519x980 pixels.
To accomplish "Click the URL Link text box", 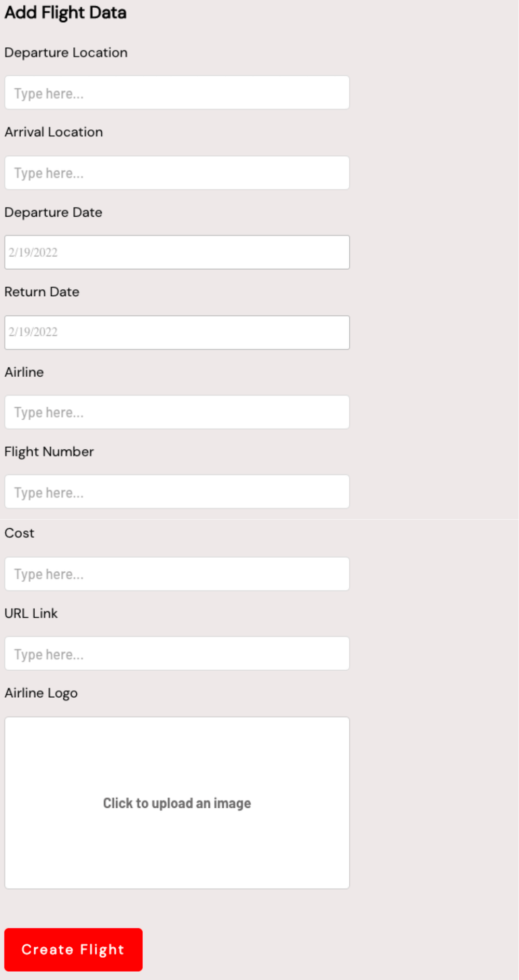I will [177, 653].
